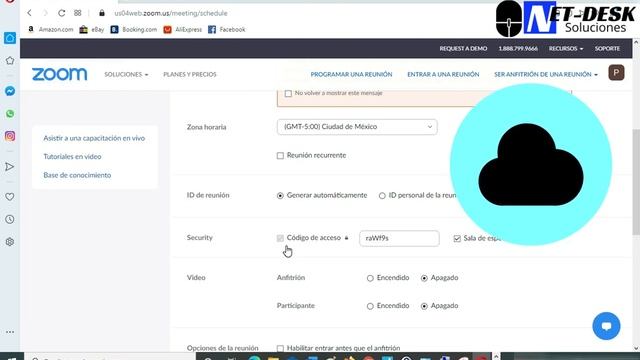Click the padlock site info icon
Image resolution: width=640 pixels, height=360 pixels.
[x=102, y=13]
